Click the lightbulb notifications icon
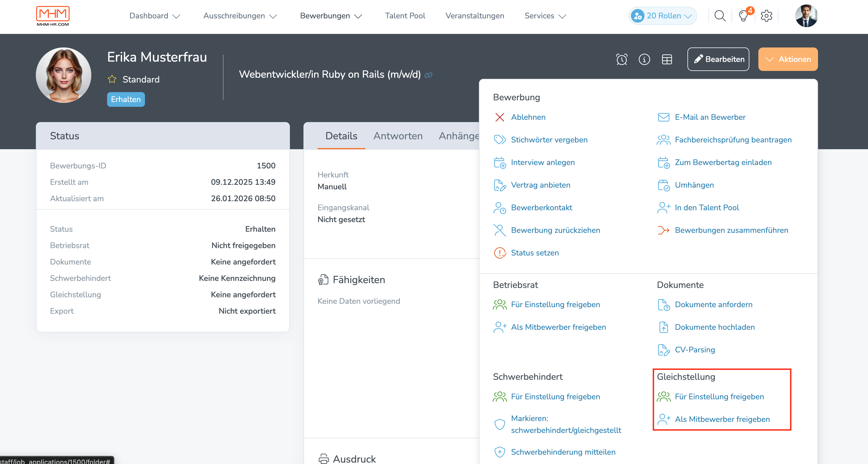This screenshot has height=464, width=868. (743, 16)
